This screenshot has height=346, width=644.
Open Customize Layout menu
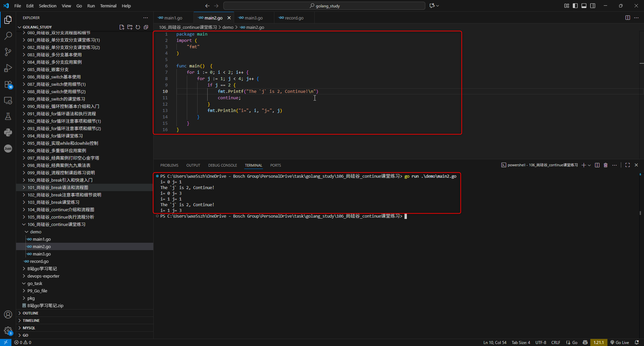(567, 6)
